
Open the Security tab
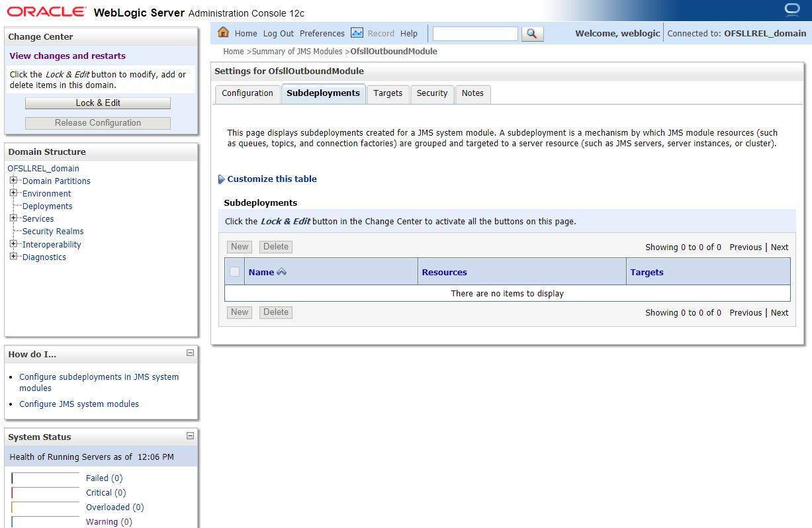[432, 93]
